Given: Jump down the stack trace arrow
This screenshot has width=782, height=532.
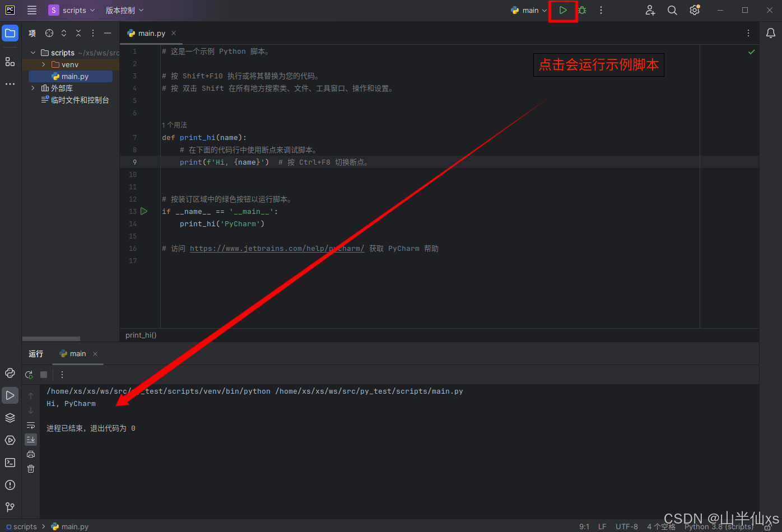Looking at the screenshot, I should [31, 410].
